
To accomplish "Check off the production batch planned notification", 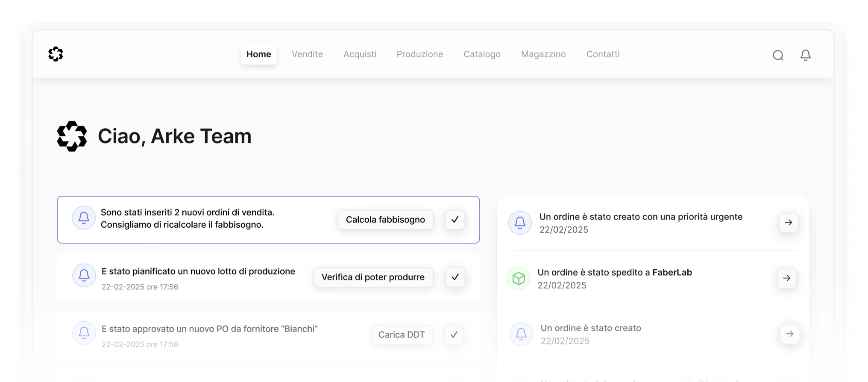I will pos(455,277).
